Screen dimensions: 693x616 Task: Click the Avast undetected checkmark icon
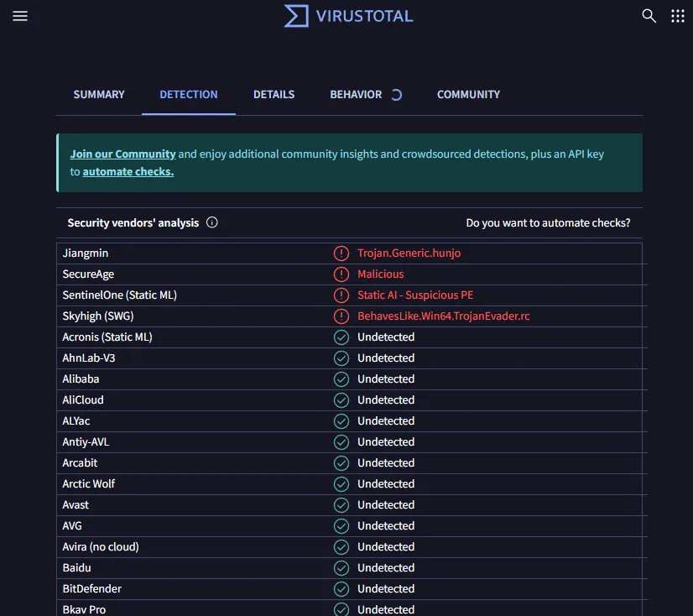click(341, 505)
